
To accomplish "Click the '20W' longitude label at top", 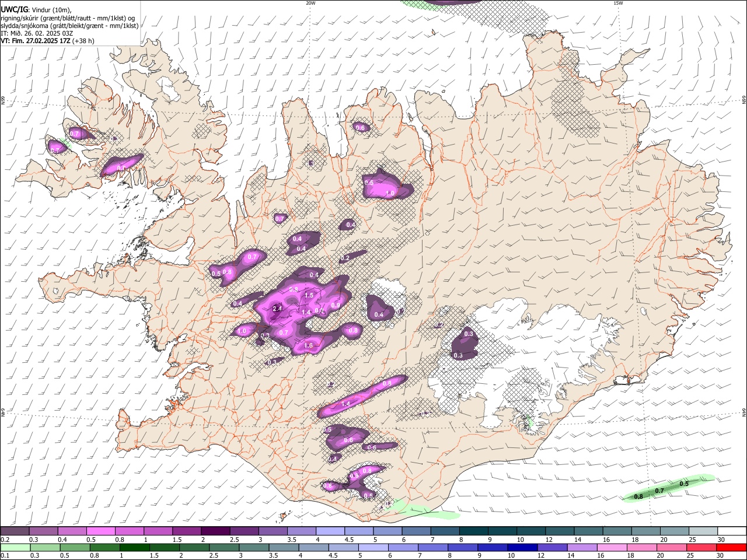I will point(310,3).
